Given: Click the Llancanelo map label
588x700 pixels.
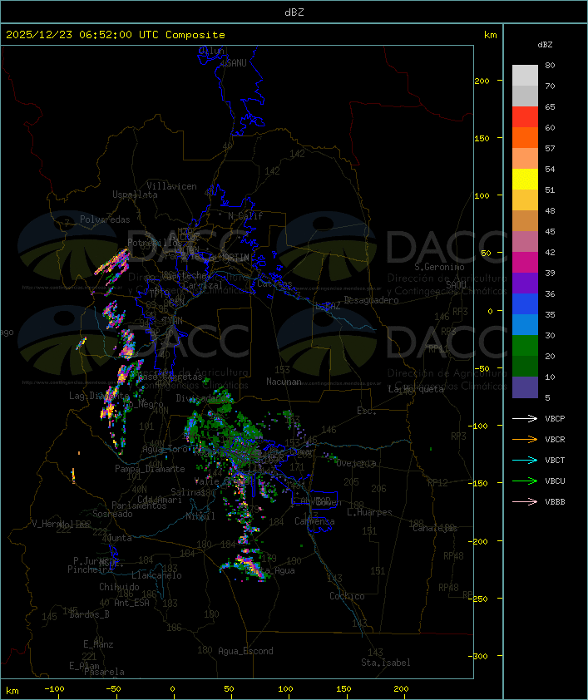Looking at the screenshot, I should (156, 575).
